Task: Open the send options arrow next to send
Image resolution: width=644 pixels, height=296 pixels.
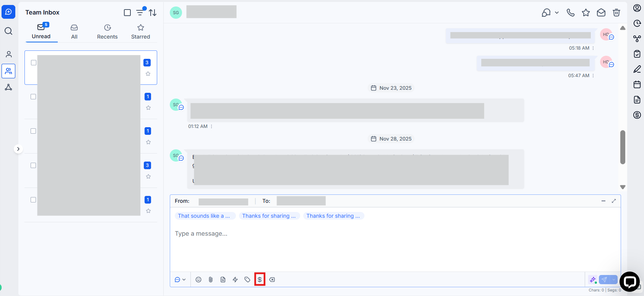Action: click(x=613, y=280)
